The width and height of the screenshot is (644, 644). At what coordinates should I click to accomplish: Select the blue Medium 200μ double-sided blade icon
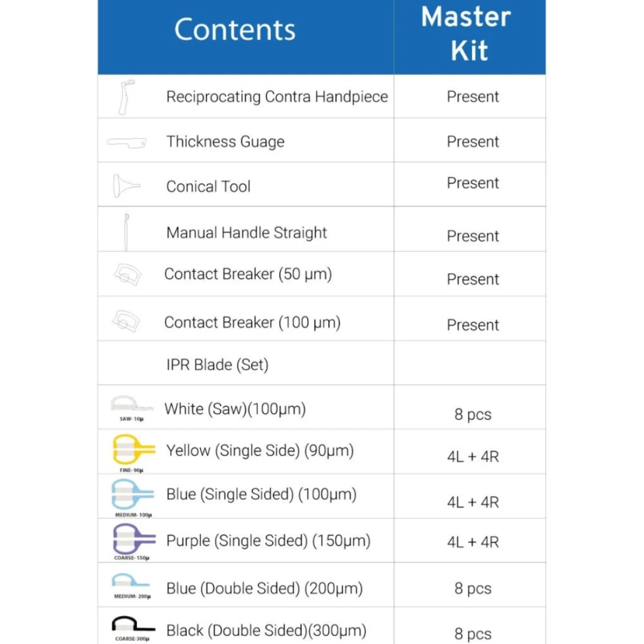pos(130,582)
